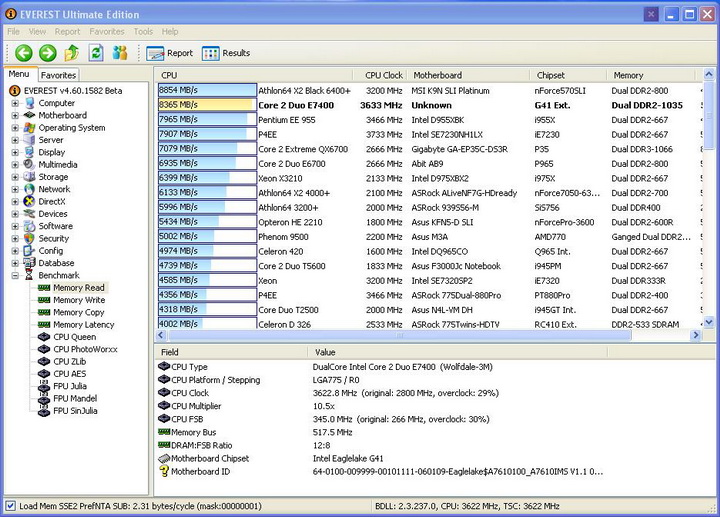Select the Database tree icon
The width and height of the screenshot is (720, 517).
click(29, 263)
